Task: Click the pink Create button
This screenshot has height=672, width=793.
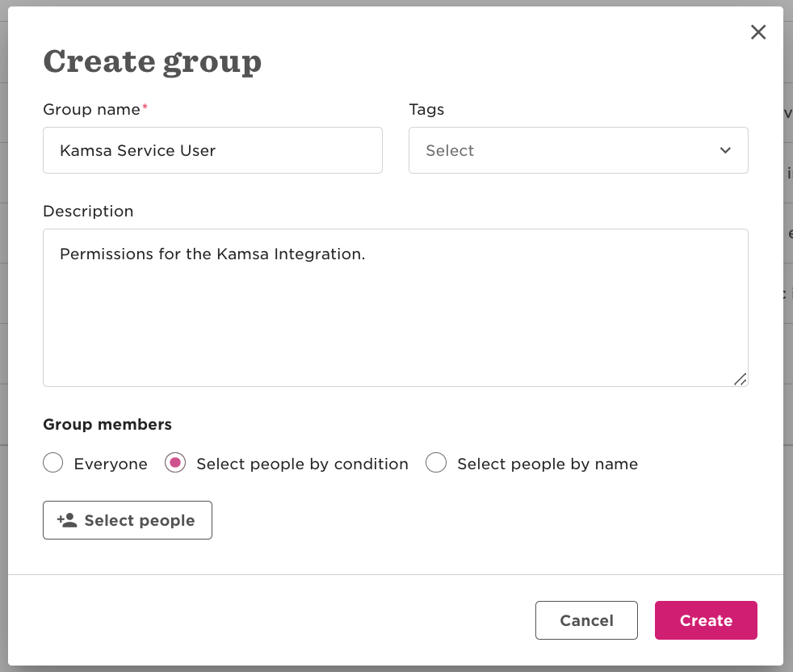Action: (x=706, y=620)
